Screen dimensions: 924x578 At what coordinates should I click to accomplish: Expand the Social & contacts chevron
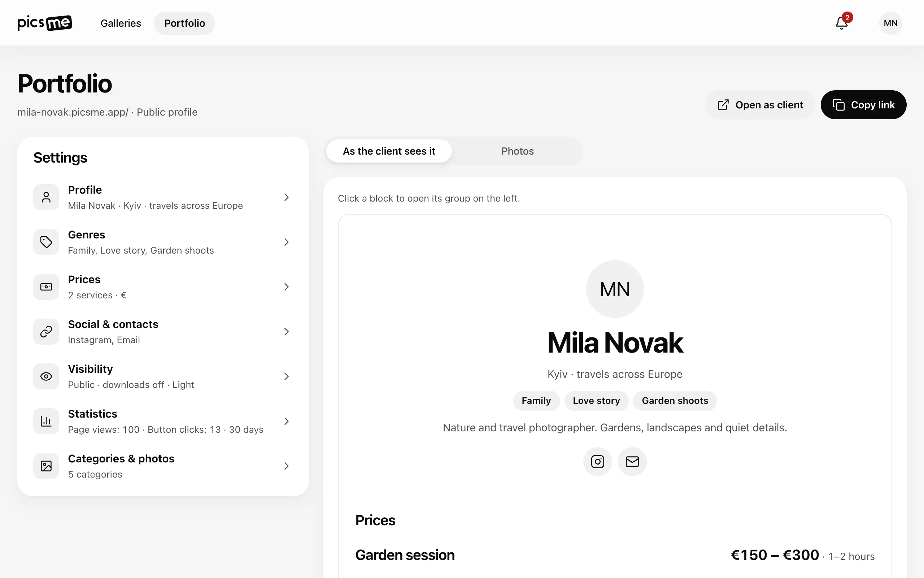pyautogui.click(x=286, y=331)
